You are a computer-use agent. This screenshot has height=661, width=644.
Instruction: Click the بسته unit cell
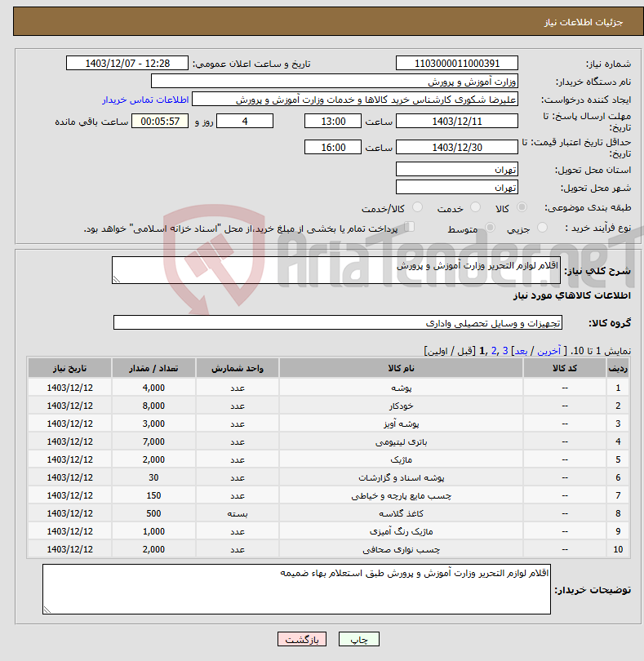coord(238,513)
